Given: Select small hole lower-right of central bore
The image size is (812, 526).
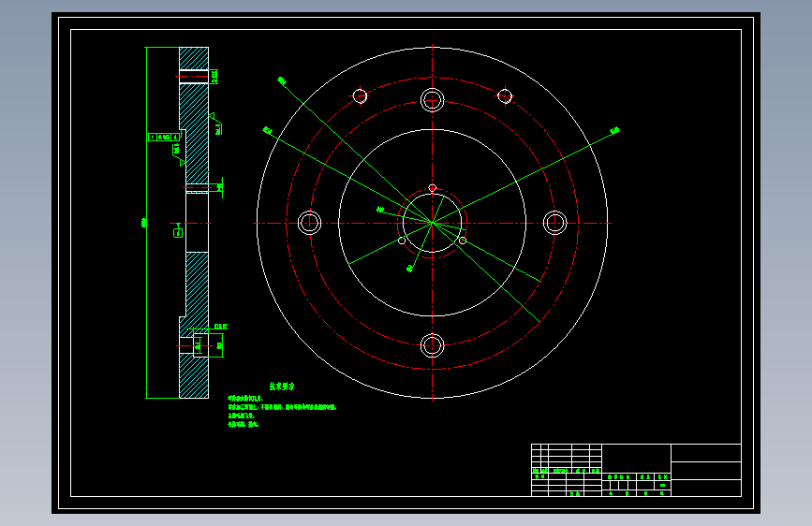Looking at the screenshot, I should 463,241.
